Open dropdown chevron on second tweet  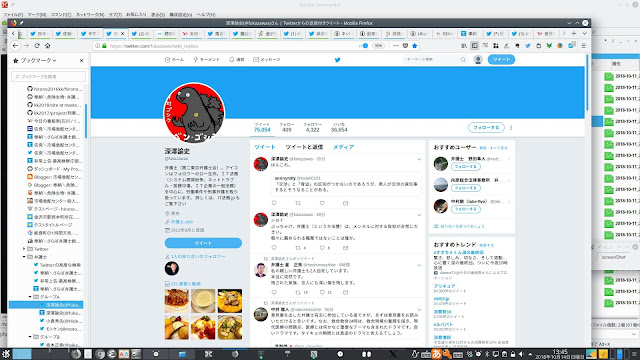tap(419, 215)
